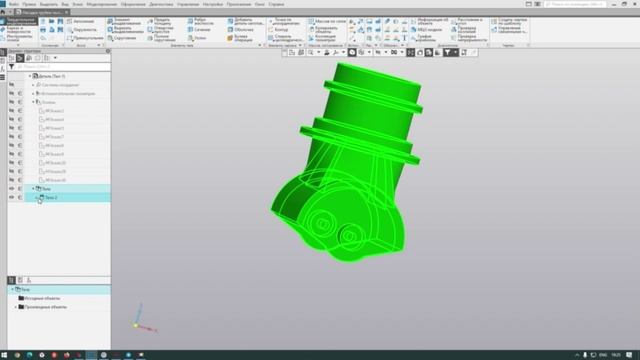Toggle visibility eye of the Тела row
Image resolution: width=640 pixels, height=360 pixels.
(x=11, y=189)
